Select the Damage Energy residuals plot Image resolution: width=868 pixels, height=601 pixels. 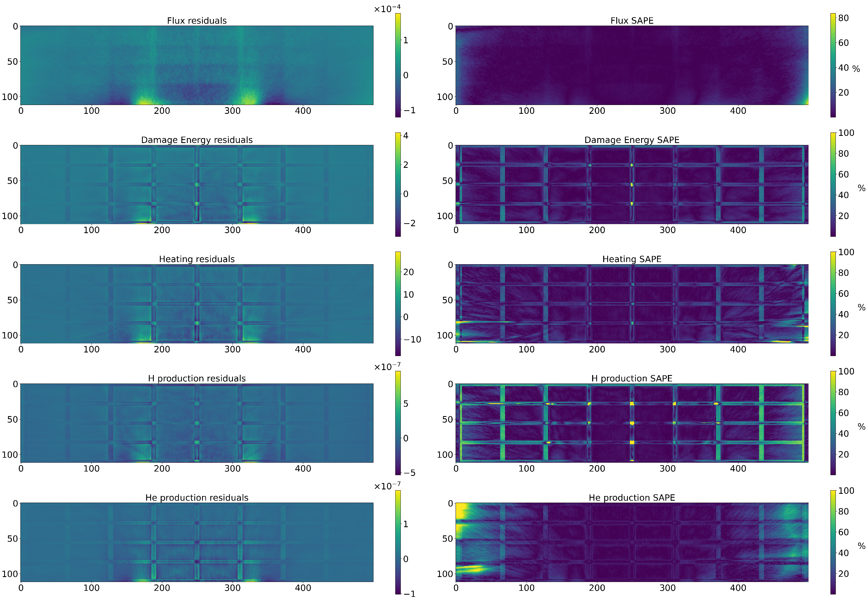pos(197,185)
